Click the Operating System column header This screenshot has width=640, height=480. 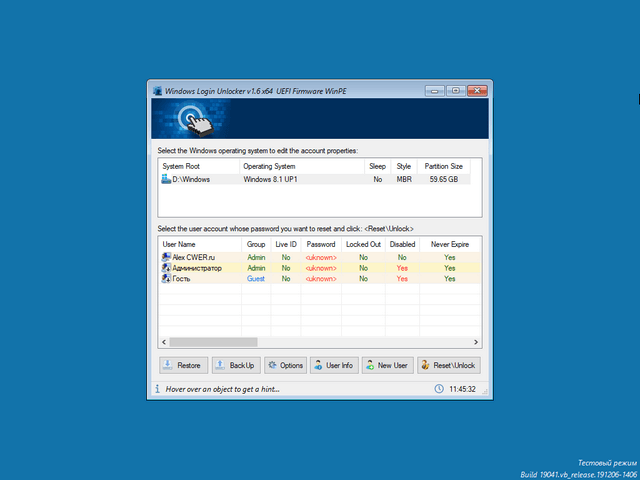point(302,166)
